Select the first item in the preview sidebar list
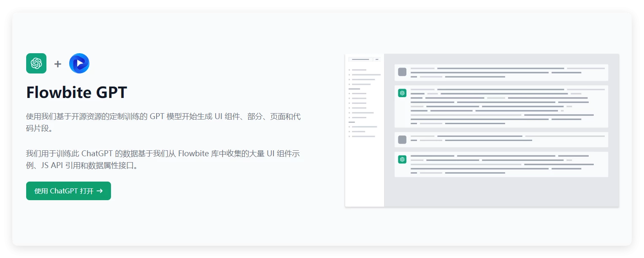644x258 pixels. pyautogui.click(x=359, y=70)
